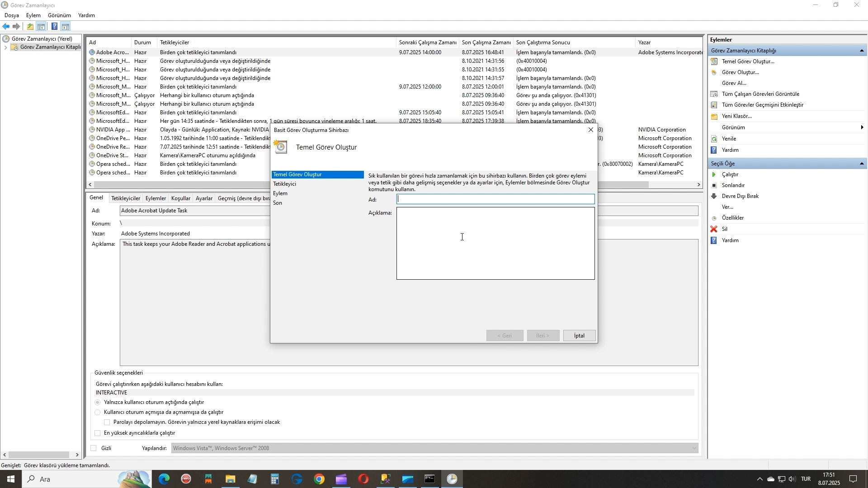This screenshot has width=868, height=488.
Task: Click the Açıklama text area in wizard
Action: [495, 244]
